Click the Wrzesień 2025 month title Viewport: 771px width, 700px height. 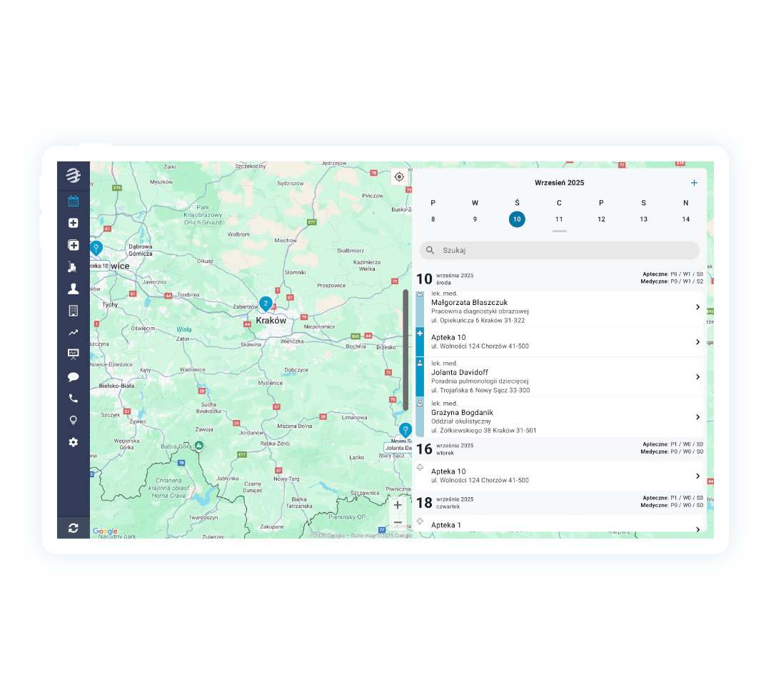click(559, 183)
